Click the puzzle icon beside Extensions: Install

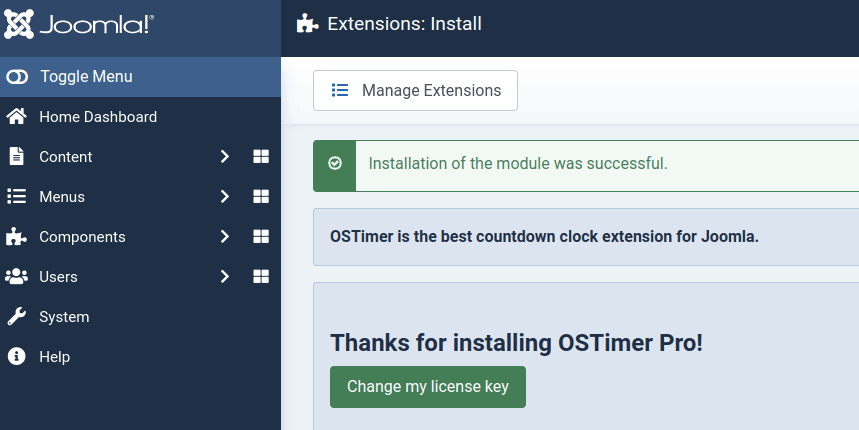[x=307, y=24]
